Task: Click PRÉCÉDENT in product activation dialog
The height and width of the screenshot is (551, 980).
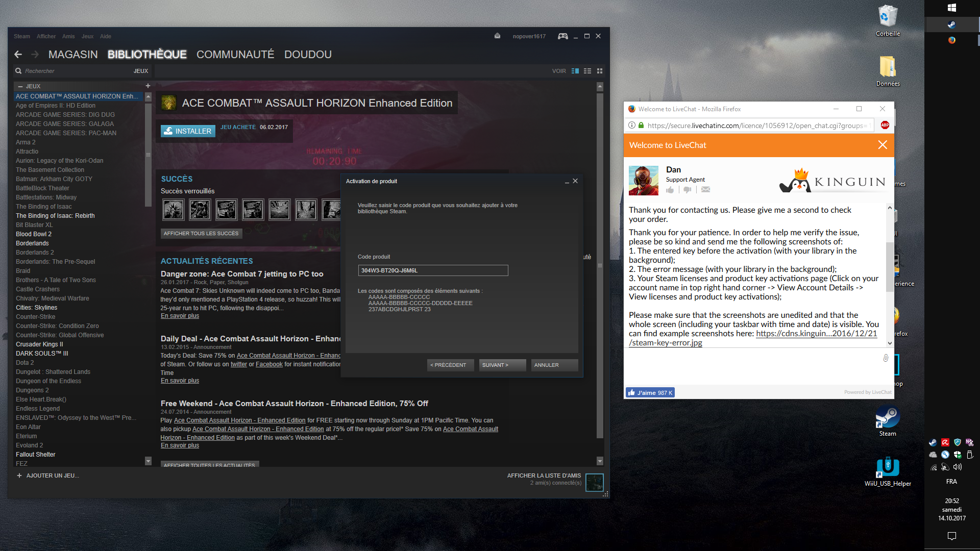Action: (x=451, y=365)
